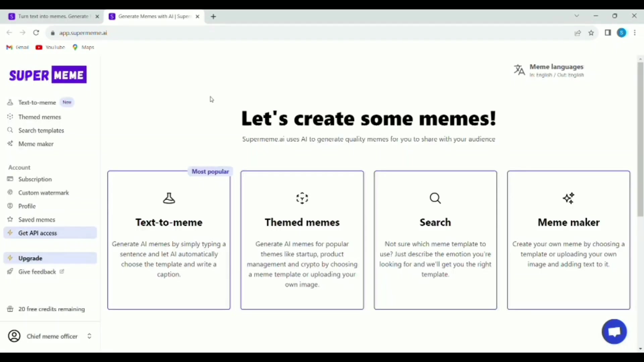This screenshot has height=362, width=644.
Task: Open the Chrome profile avatar
Action: click(x=622, y=33)
